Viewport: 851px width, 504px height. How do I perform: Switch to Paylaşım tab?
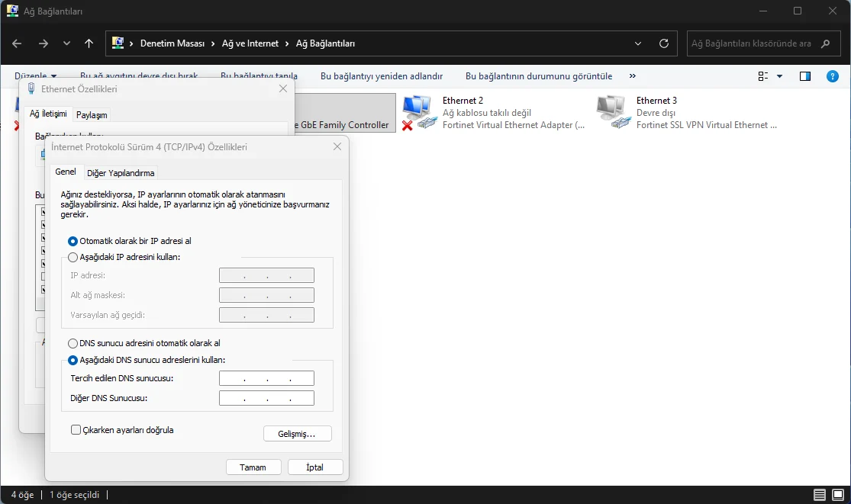[x=92, y=115]
